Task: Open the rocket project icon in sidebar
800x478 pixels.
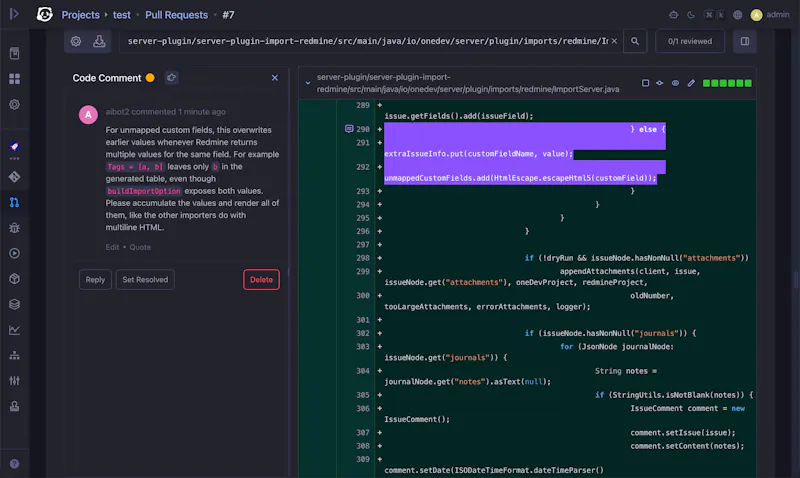Action: coord(14,147)
